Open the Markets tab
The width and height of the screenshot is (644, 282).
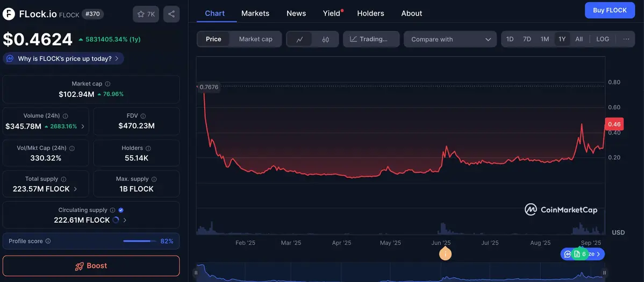(x=255, y=13)
